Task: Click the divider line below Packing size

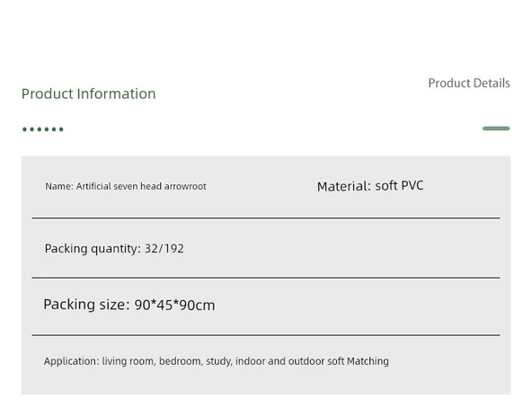Action: click(266, 335)
